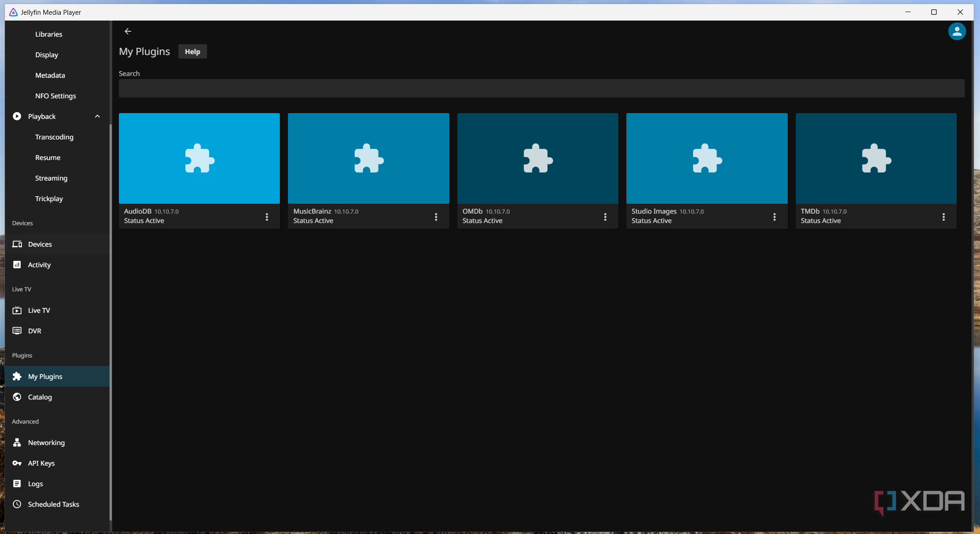Click the back arrow icon
980x534 pixels.
click(x=128, y=31)
